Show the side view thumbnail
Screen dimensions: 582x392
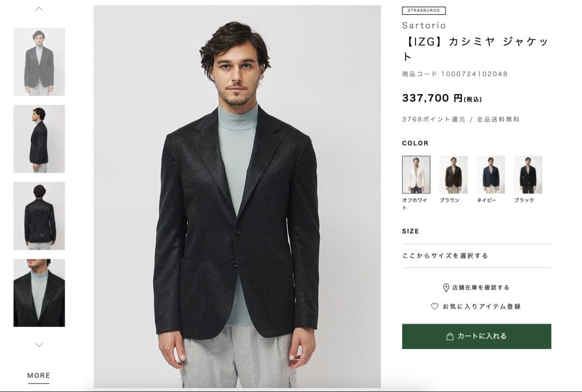[x=39, y=139]
